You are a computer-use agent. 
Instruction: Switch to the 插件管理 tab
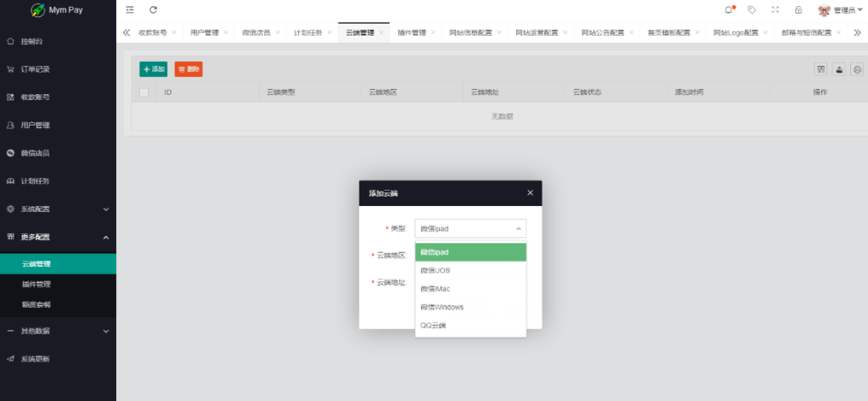point(412,33)
